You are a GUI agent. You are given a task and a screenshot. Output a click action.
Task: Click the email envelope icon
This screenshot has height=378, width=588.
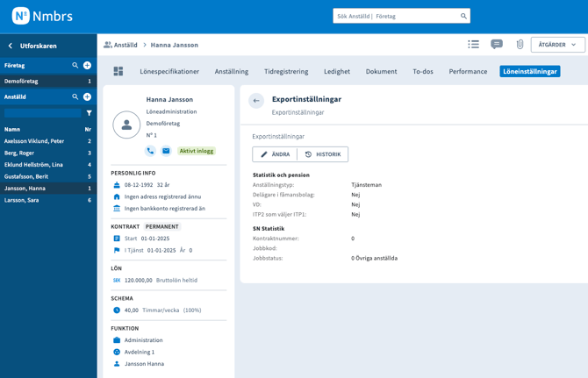point(166,151)
